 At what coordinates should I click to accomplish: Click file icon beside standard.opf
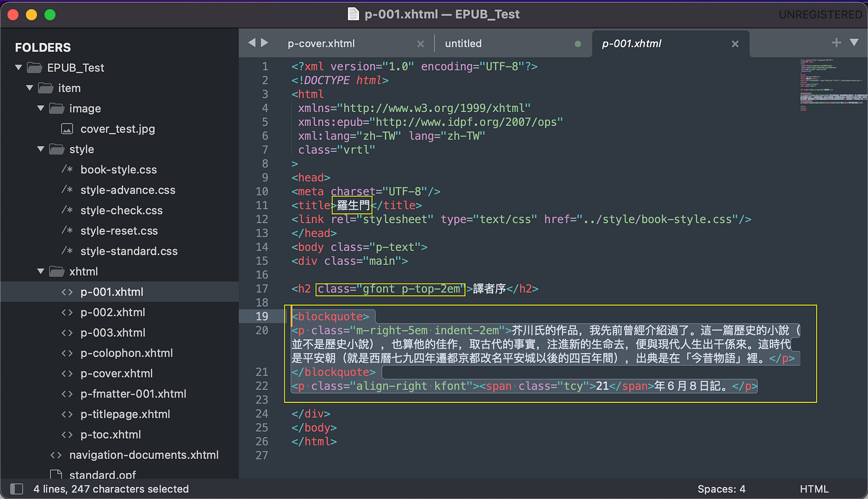click(56, 475)
